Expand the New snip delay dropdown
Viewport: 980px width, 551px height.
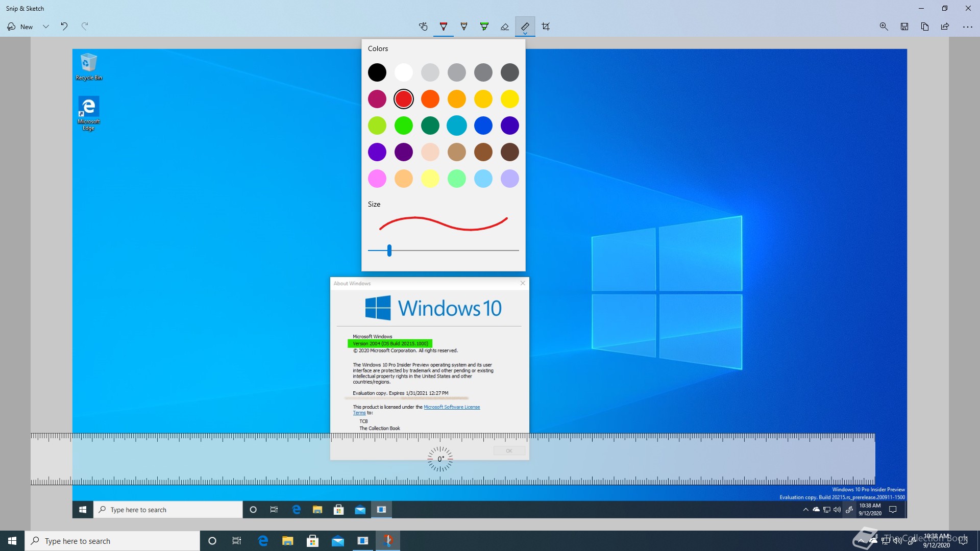tap(46, 27)
